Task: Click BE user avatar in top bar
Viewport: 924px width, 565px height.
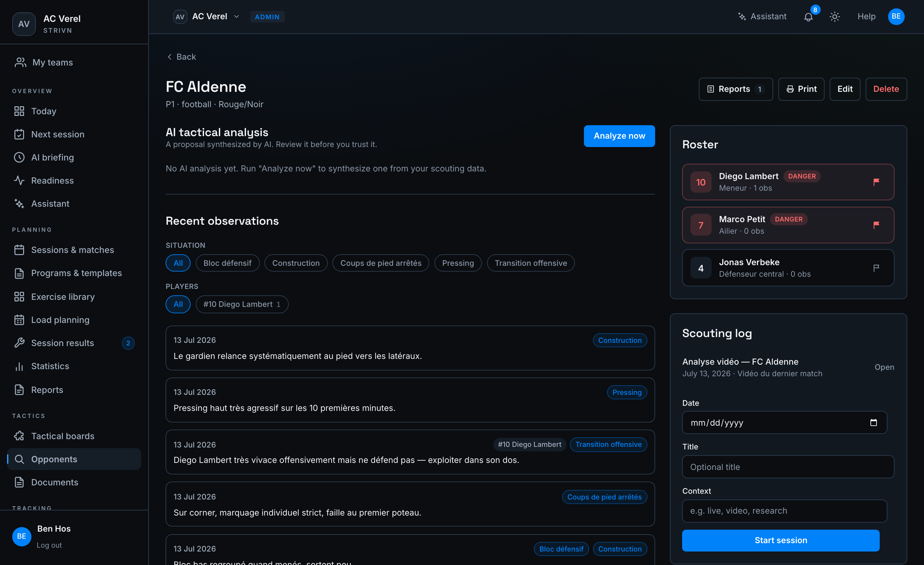Action: point(896,16)
